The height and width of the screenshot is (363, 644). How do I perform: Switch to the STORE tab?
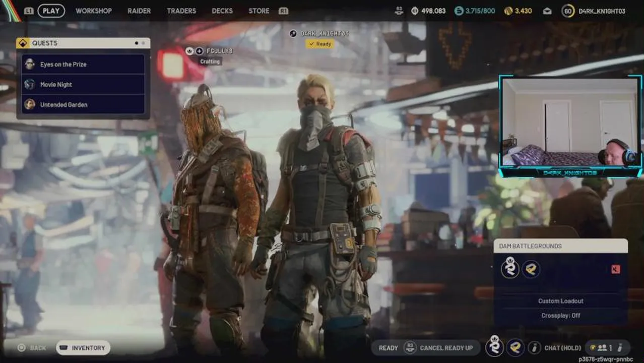pos(259,11)
